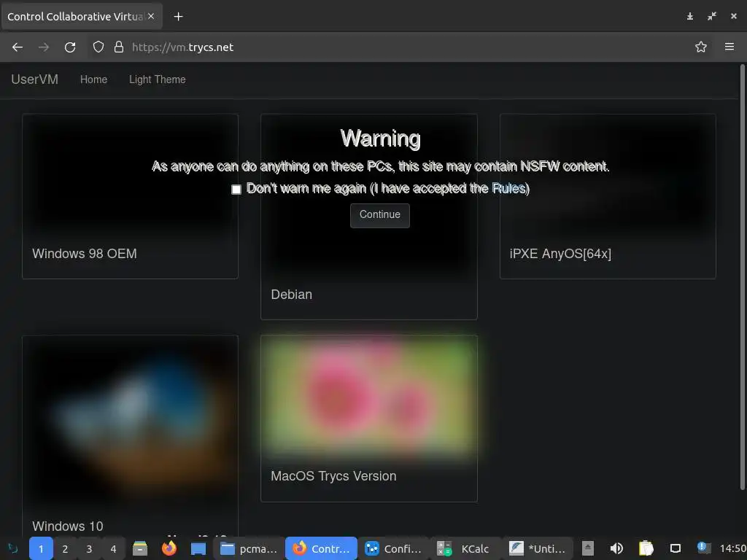Open the Debian VM card
The image size is (747, 560).
[368, 217]
